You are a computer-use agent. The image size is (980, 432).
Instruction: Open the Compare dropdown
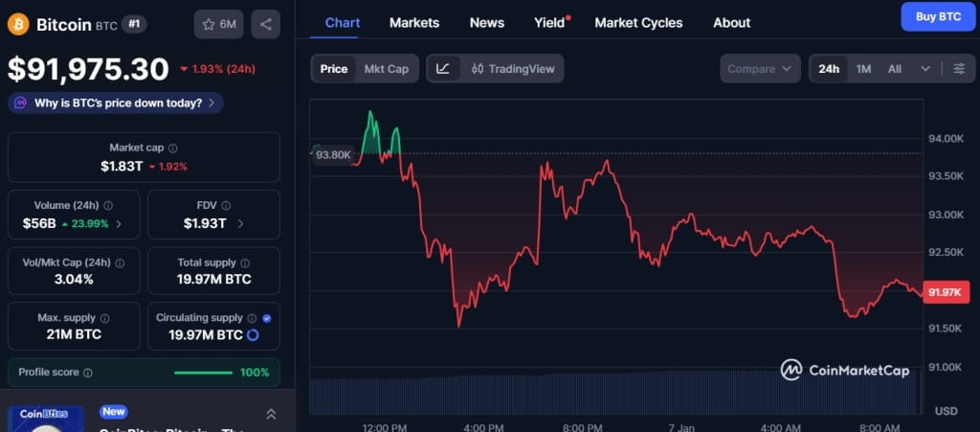pos(760,69)
